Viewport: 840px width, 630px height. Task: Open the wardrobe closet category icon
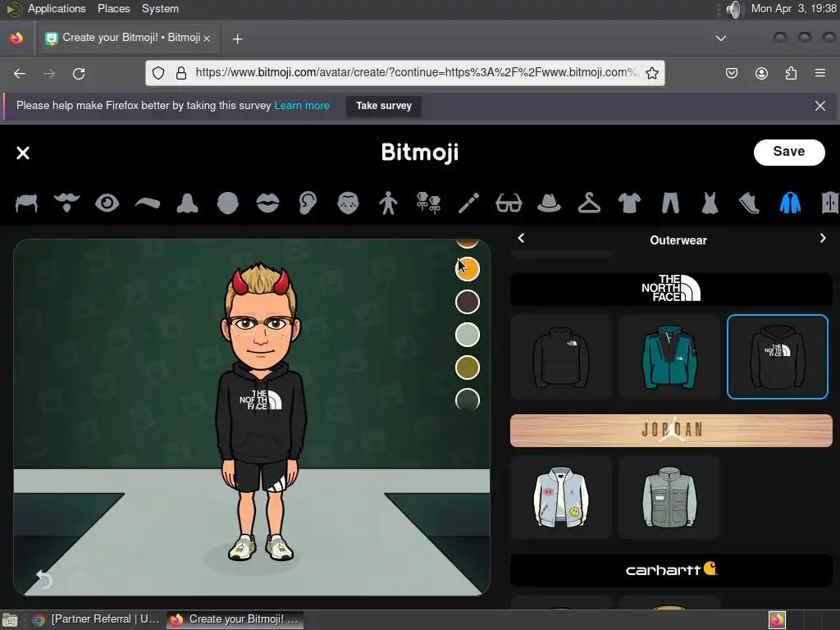830,203
